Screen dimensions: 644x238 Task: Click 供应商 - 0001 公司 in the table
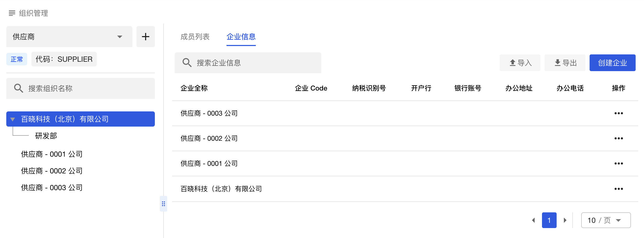point(209,163)
